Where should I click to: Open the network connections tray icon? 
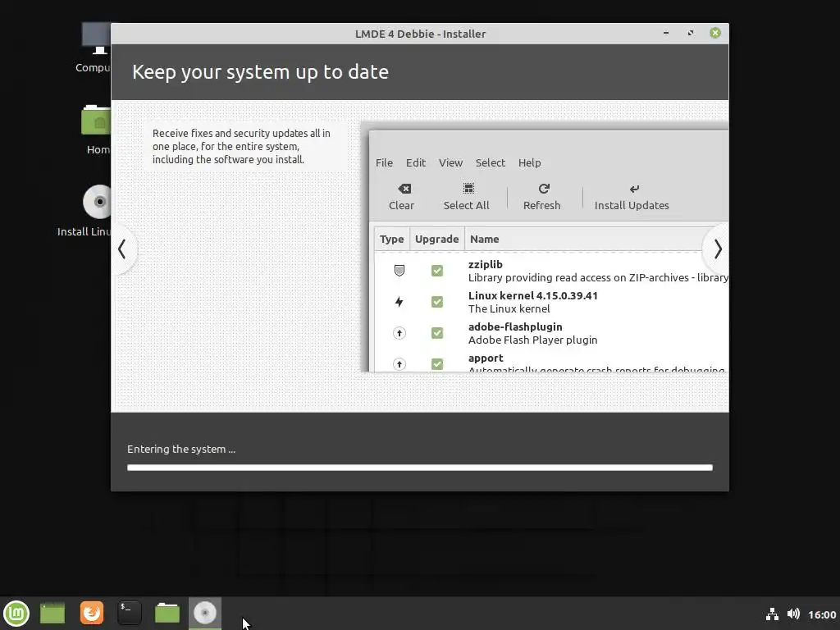coord(772,614)
